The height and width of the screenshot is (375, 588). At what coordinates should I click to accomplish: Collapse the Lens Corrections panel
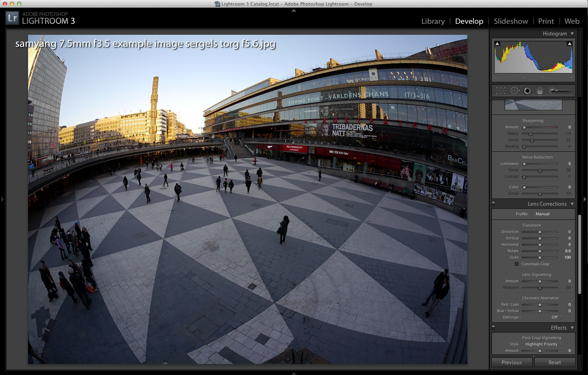[x=572, y=204]
